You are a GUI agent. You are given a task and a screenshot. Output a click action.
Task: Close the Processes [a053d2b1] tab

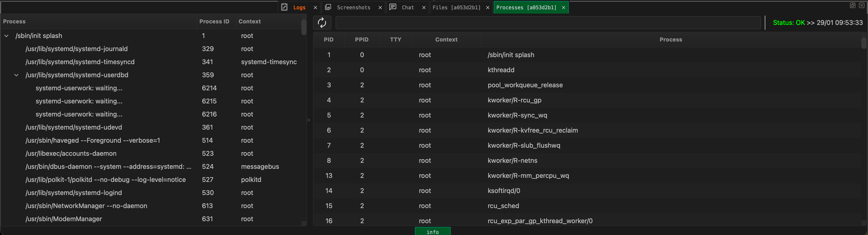(563, 8)
